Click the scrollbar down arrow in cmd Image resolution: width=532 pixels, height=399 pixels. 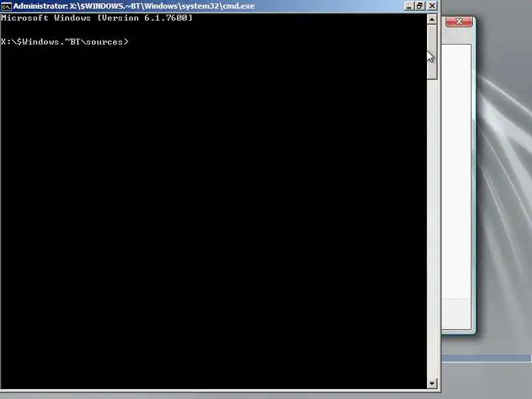[432, 384]
